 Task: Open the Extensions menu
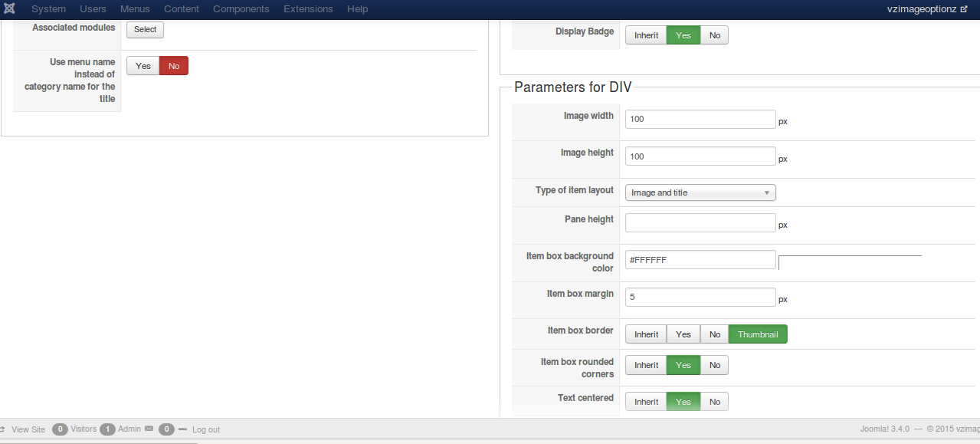tap(308, 9)
